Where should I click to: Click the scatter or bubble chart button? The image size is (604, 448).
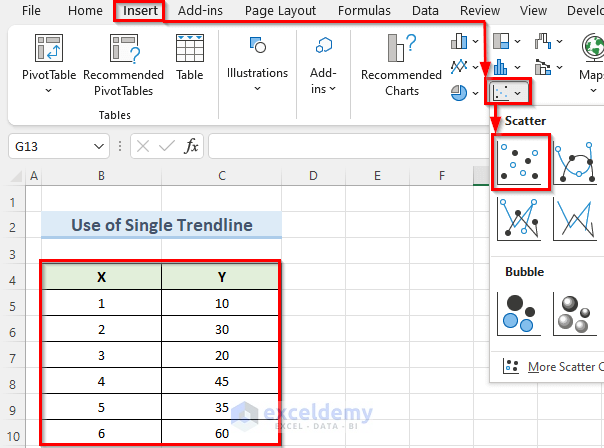point(508,92)
